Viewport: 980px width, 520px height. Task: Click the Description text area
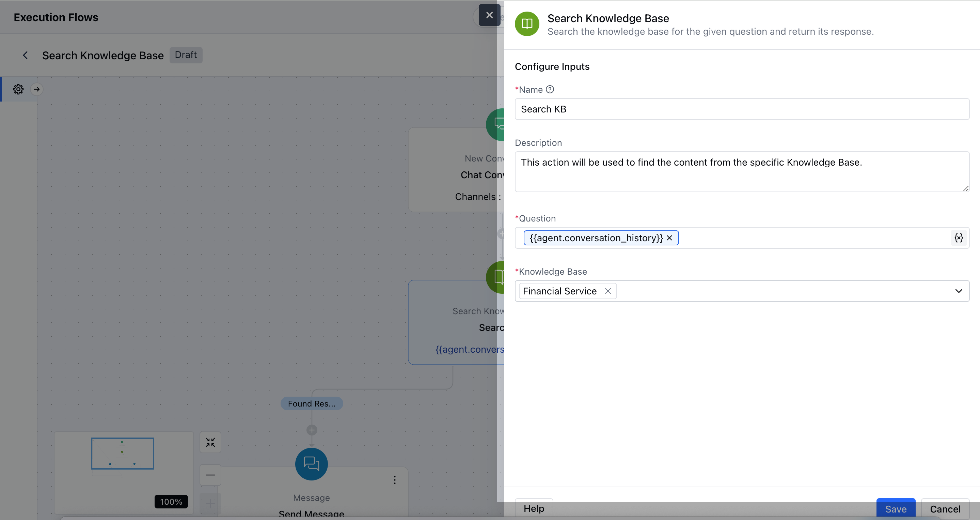pos(742,172)
